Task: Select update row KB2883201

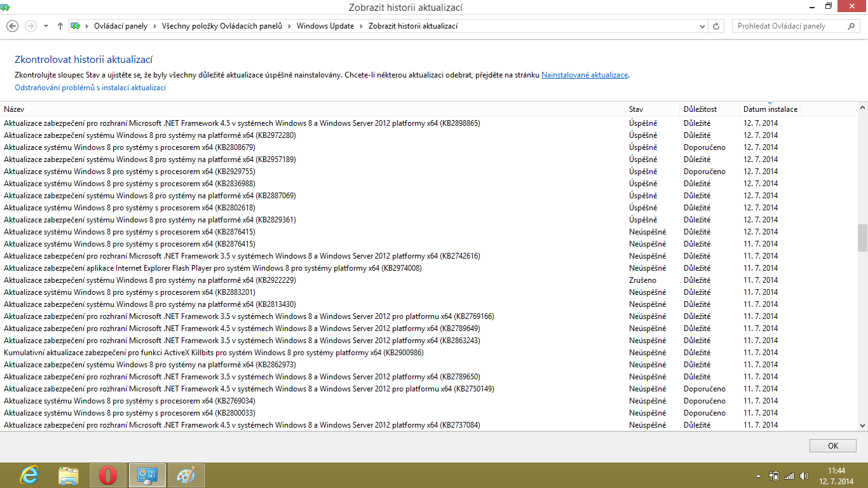Action: (428, 292)
